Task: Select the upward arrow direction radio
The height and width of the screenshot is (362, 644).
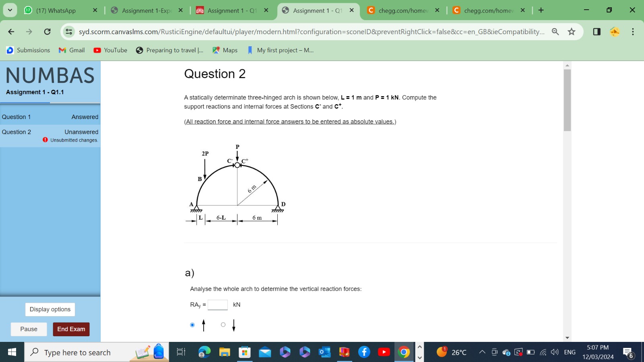Action: 192,325
